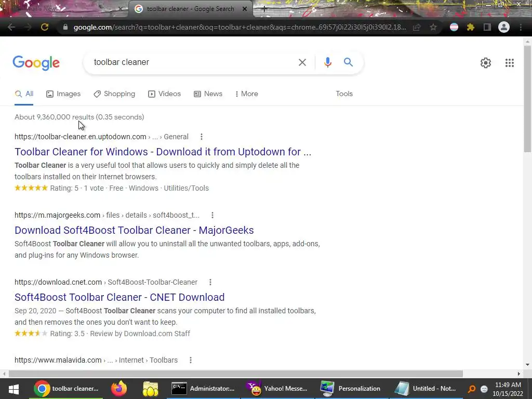Start voice search with microphone
The width and height of the screenshot is (532, 399).
point(327,62)
